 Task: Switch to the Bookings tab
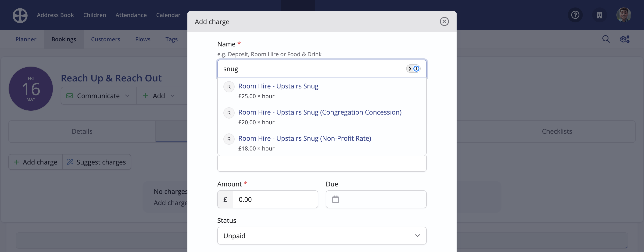(x=64, y=39)
